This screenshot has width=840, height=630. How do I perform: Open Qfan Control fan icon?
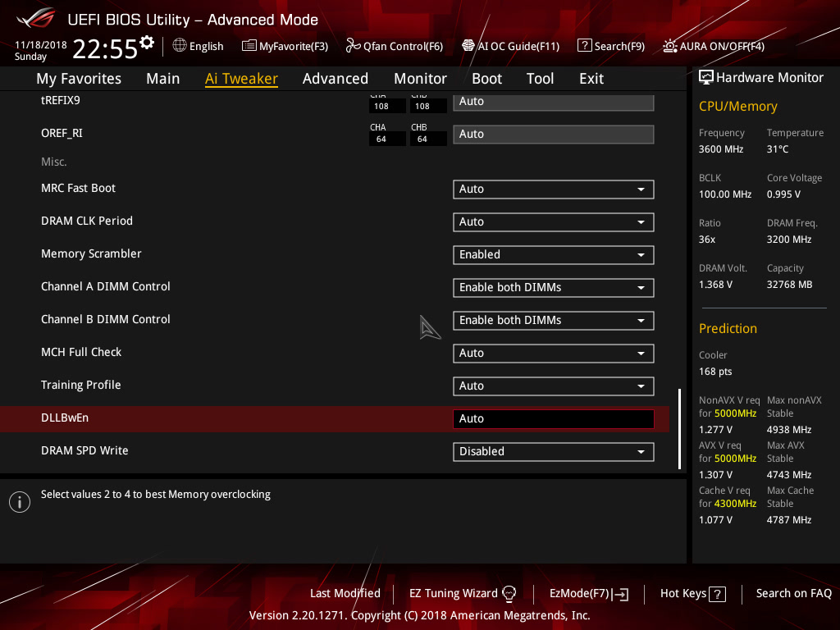[353, 46]
